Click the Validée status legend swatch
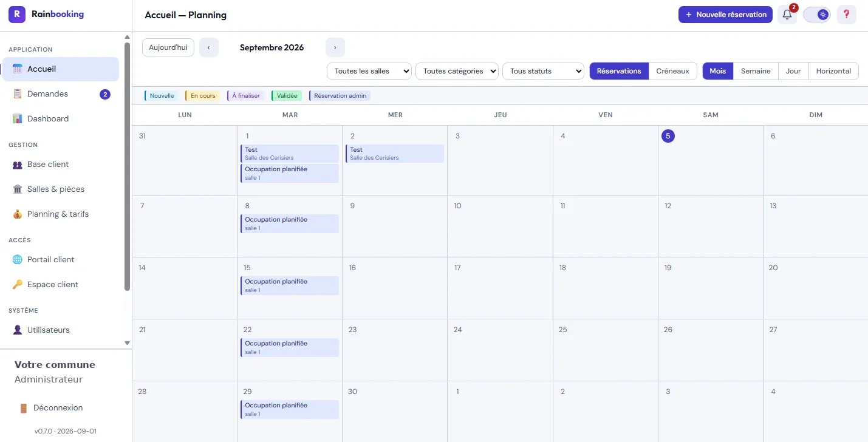 [x=287, y=96]
